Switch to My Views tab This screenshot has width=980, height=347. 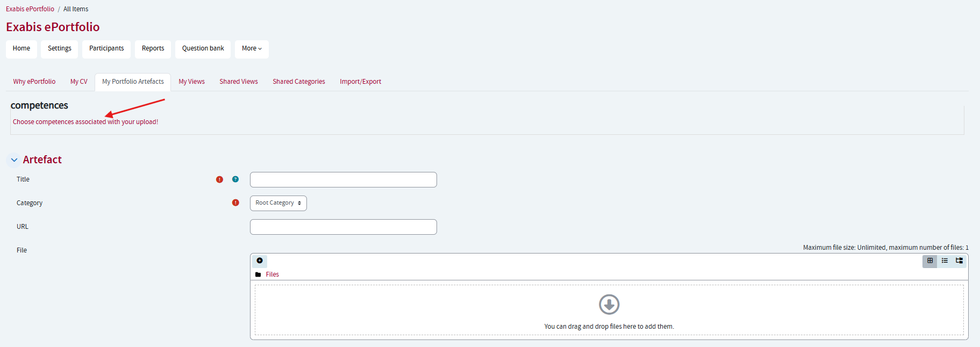pyautogui.click(x=192, y=82)
